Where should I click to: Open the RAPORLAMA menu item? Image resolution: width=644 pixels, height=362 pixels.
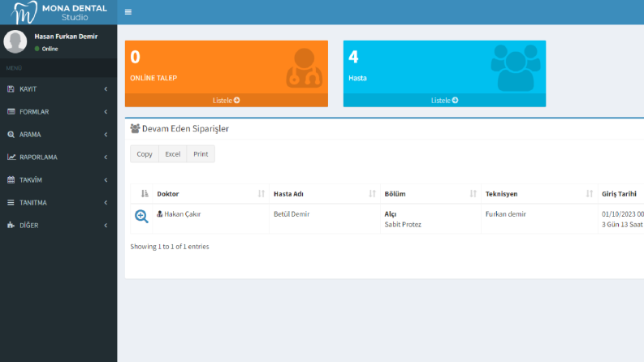[58, 157]
